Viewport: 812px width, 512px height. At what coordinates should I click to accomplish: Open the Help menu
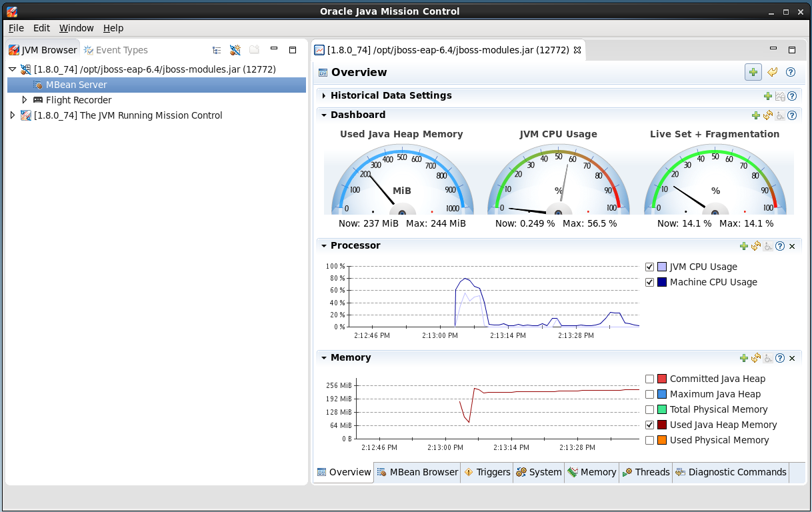click(x=113, y=28)
